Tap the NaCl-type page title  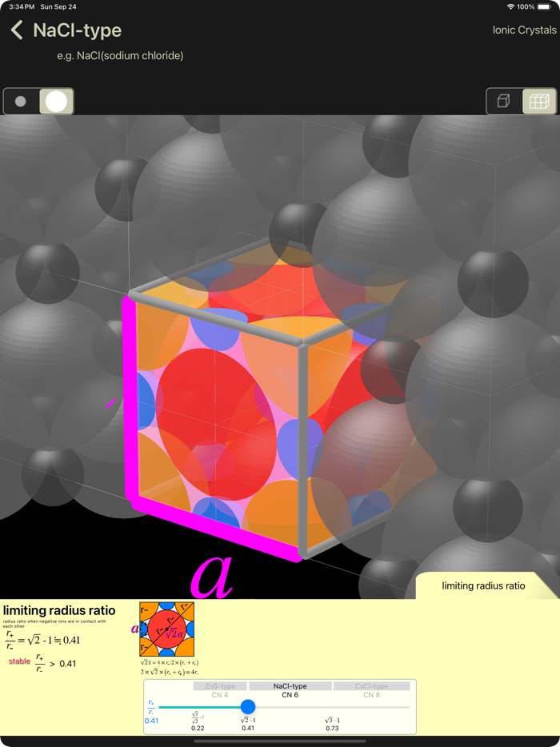pos(78,30)
